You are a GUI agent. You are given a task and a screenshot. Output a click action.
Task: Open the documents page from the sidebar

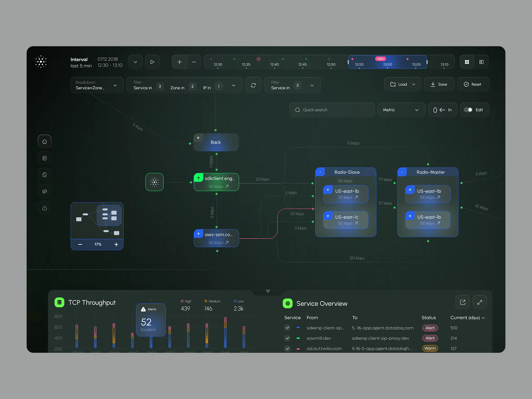(x=45, y=175)
